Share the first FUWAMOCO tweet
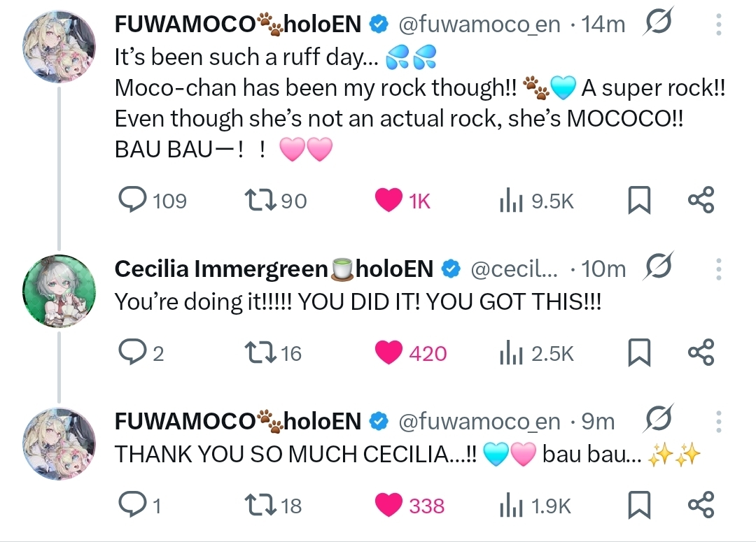This screenshot has width=756, height=542. (x=701, y=201)
